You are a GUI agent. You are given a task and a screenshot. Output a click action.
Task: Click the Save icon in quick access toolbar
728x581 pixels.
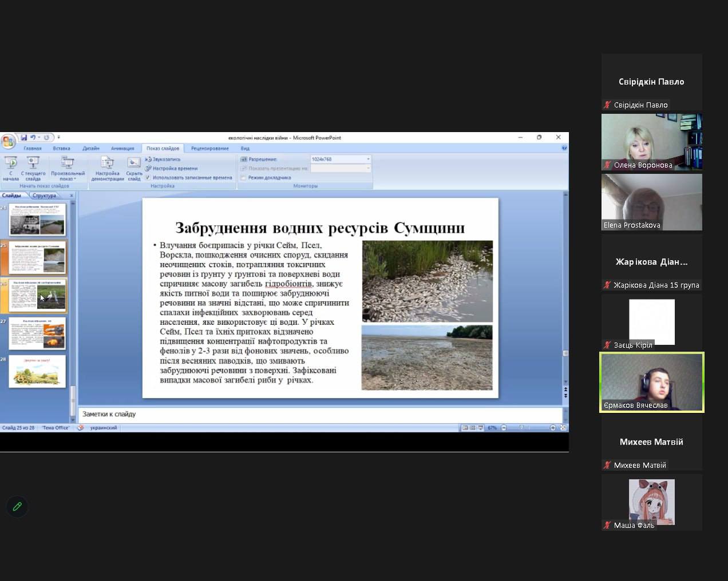coord(24,137)
